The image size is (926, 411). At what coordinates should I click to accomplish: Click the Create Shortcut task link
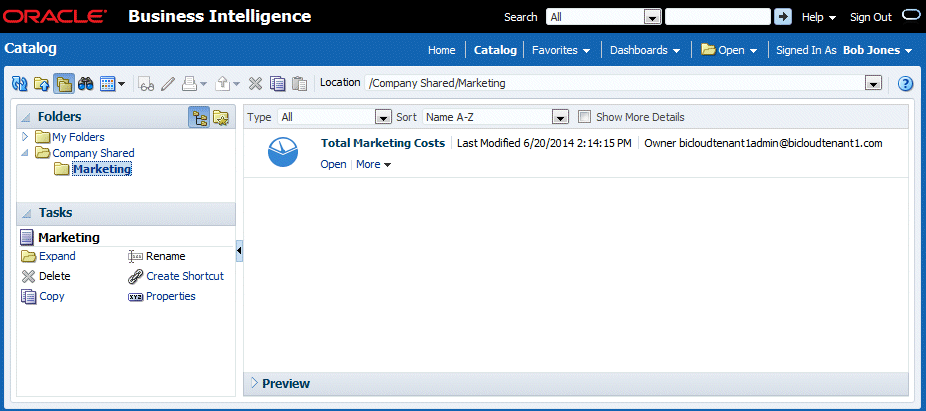[x=185, y=276]
